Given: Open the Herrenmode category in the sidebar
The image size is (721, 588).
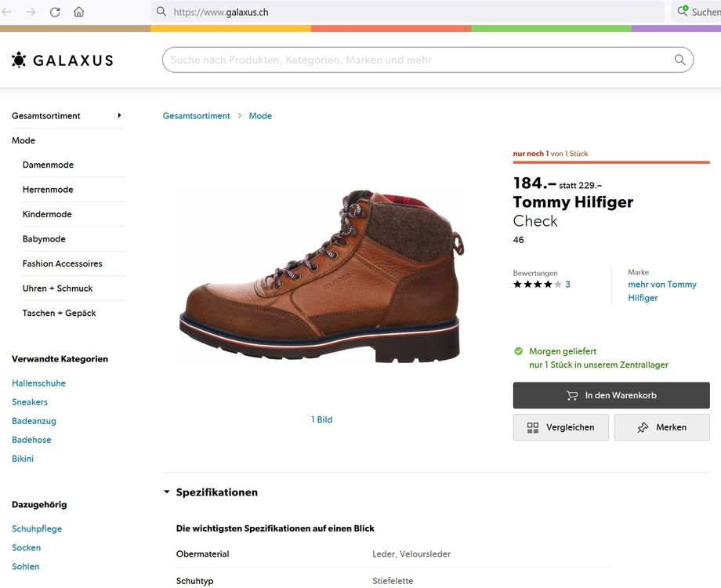Looking at the screenshot, I should (49, 189).
